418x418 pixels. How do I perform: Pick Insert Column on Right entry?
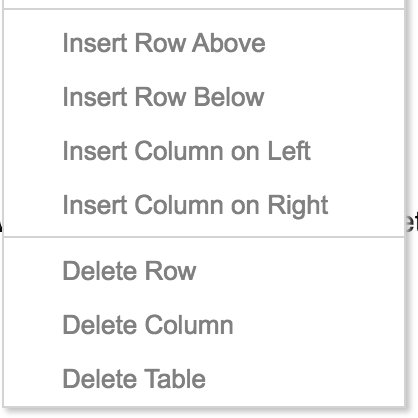204,205
